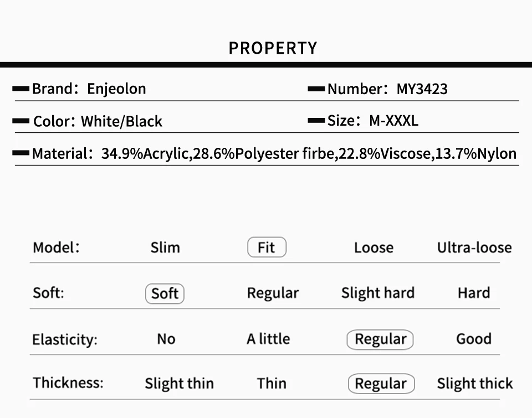Select Regular in the Soft row
Screen dimensions: 532x418
pos(273,293)
